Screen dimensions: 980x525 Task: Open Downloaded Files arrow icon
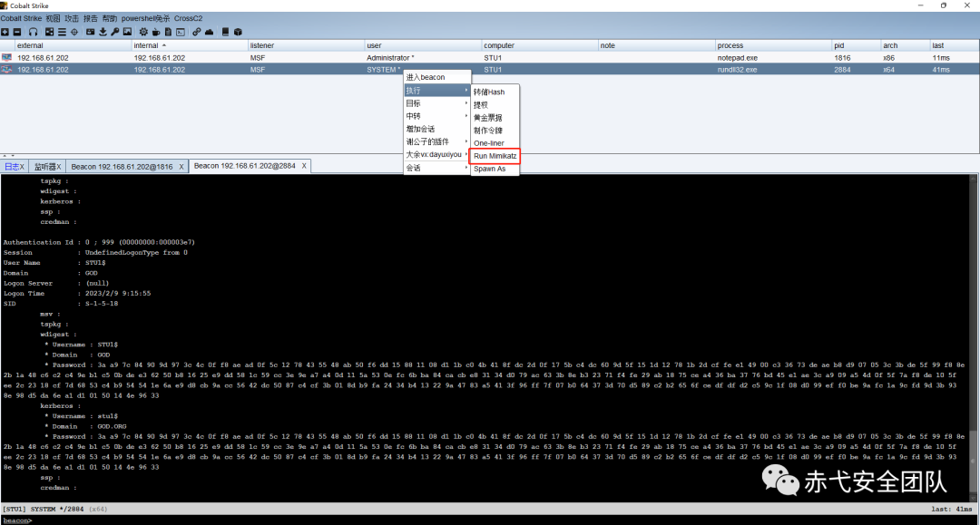coord(103,32)
